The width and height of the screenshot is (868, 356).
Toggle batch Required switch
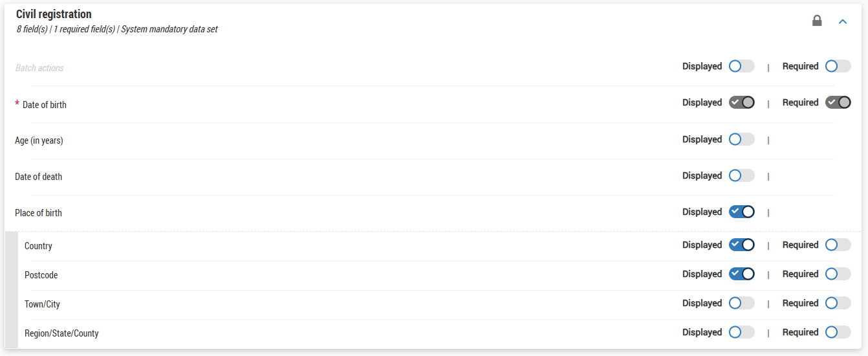(838, 66)
